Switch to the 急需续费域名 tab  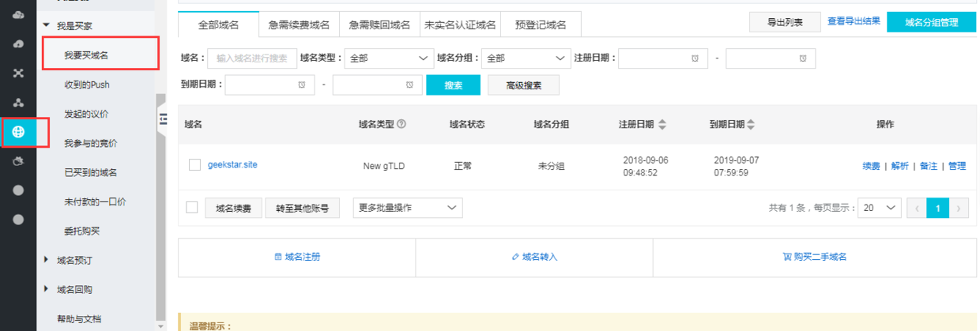pos(300,25)
